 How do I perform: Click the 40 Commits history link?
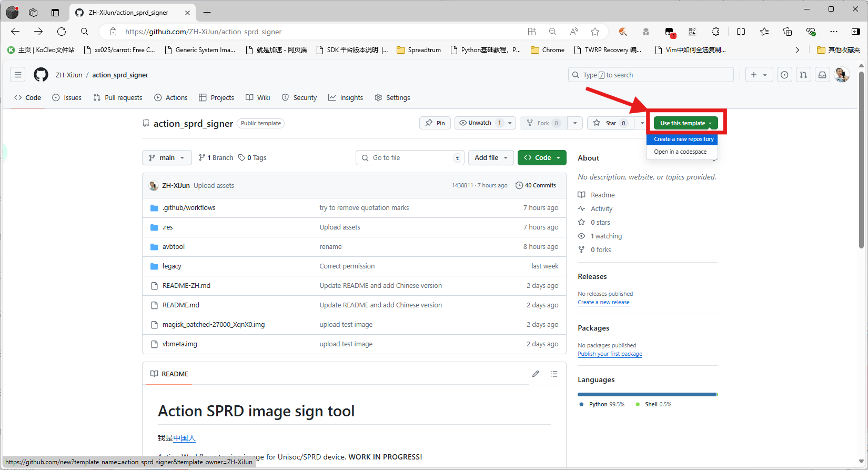pyautogui.click(x=536, y=185)
